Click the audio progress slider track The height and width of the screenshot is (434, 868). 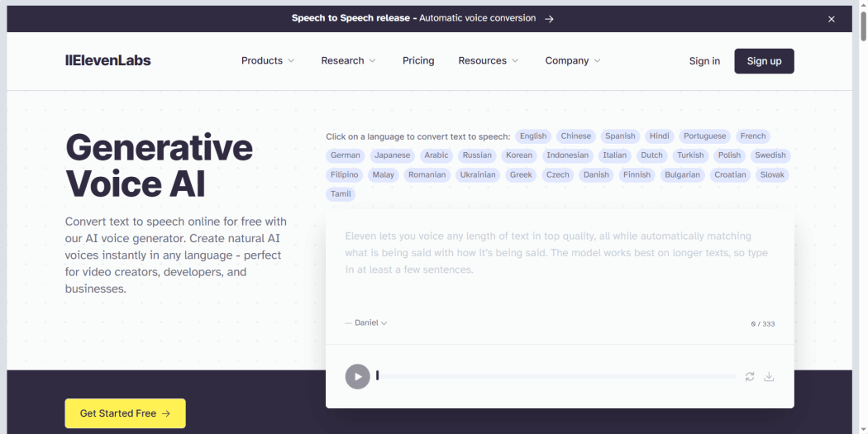(556, 377)
